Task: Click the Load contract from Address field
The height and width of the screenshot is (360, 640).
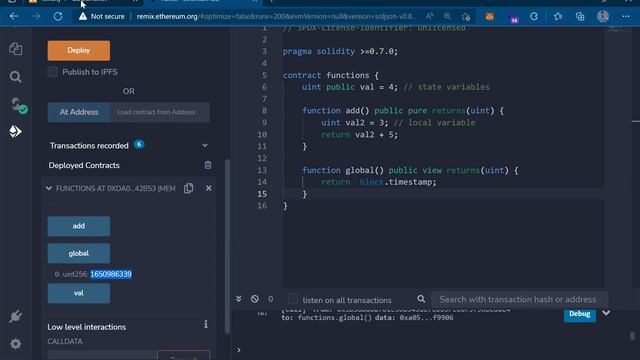Action: point(160,112)
